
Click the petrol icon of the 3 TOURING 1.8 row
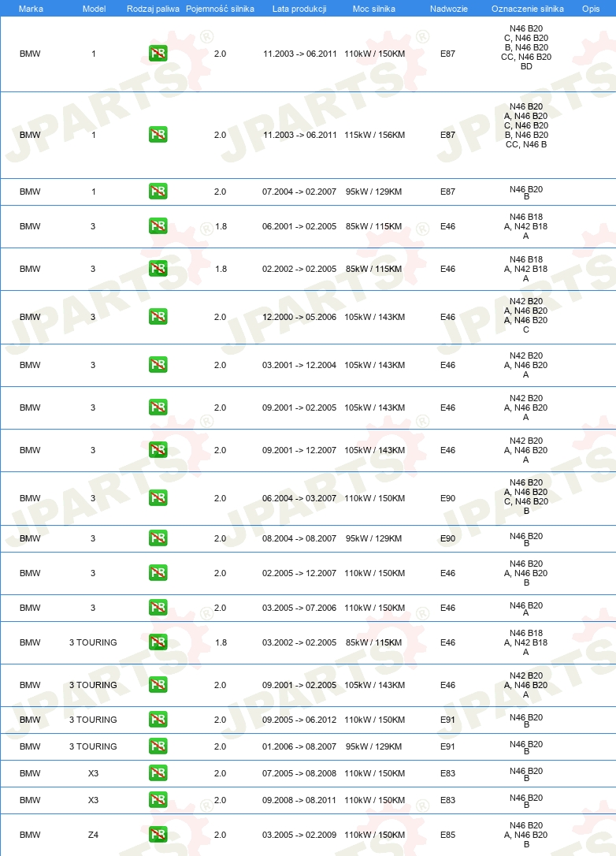[158, 642]
